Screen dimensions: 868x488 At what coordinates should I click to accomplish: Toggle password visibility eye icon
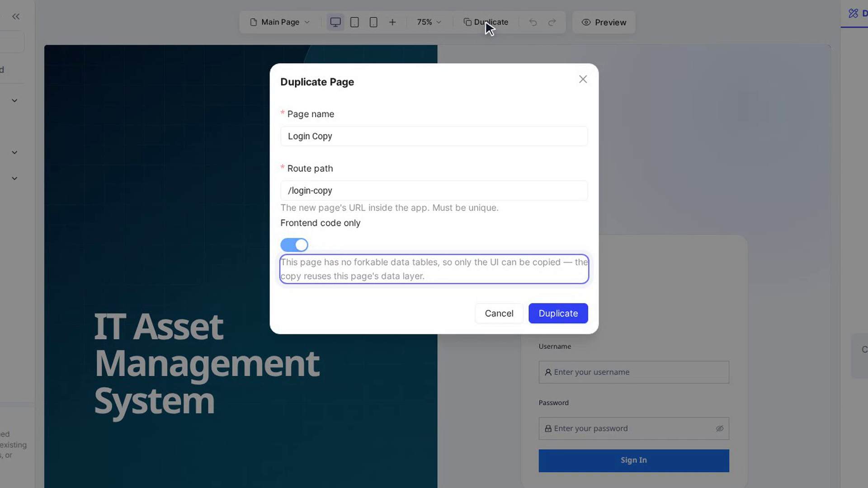point(719,428)
